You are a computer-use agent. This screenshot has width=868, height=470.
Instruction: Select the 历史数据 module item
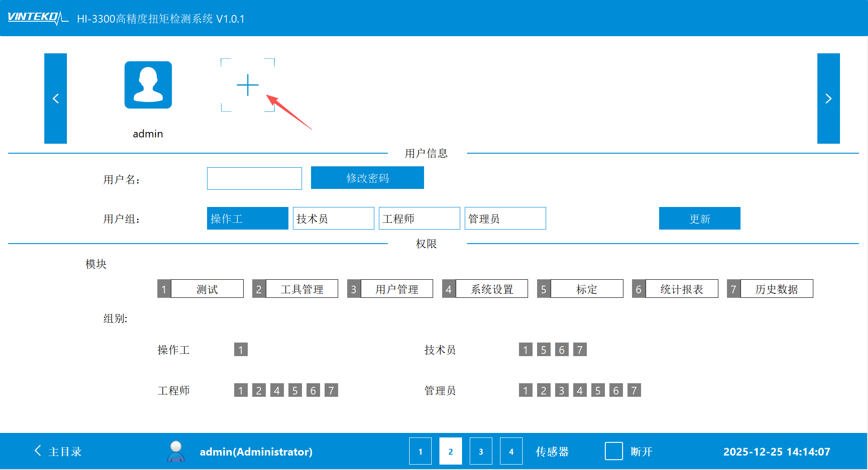pos(776,289)
